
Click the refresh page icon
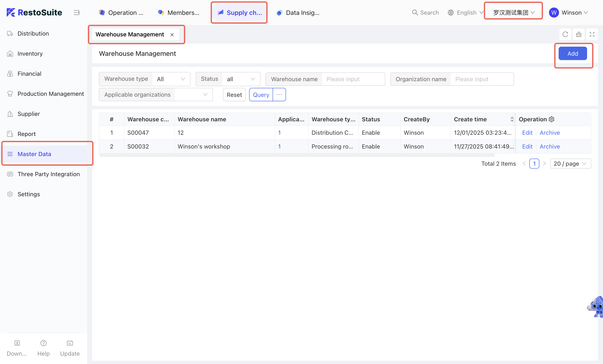click(x=565, y=35)
